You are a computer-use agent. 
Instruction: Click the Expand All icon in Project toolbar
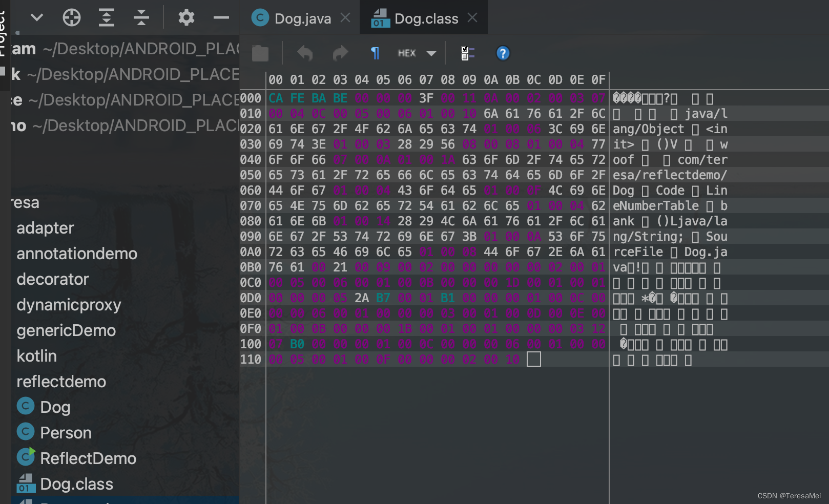click(x=106, y=17)
